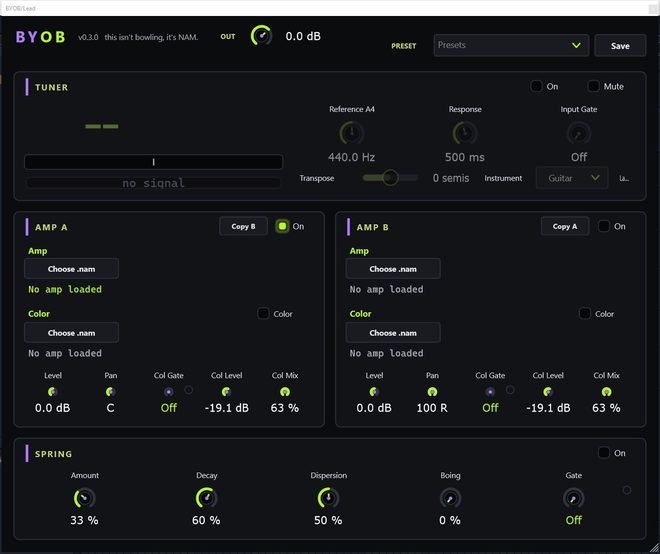Image resolution: width=660 pixels, height=554 pixels.
Task: Click the Save preset button
Action: (620, 45)
